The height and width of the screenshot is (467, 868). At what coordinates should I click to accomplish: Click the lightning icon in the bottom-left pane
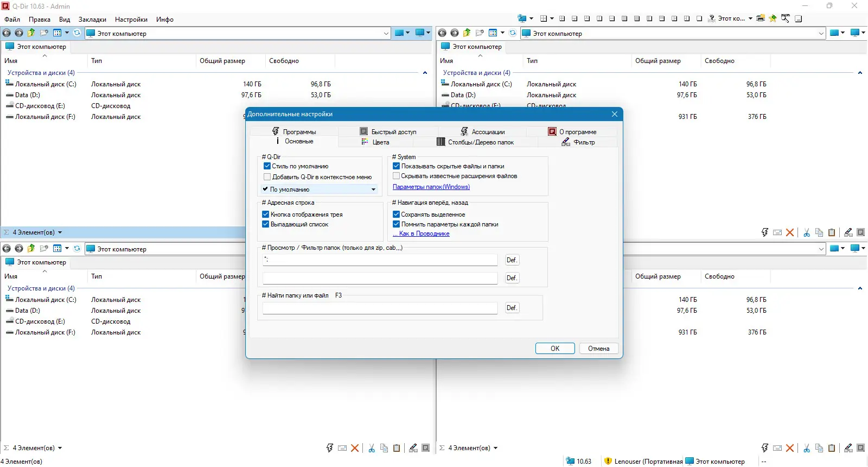330,448
